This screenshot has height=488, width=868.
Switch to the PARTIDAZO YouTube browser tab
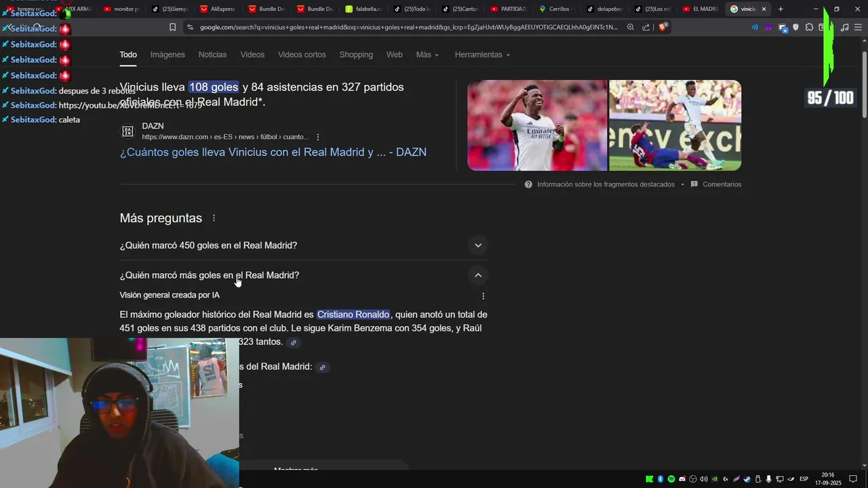pyautogui.click(x=509, y=9)
